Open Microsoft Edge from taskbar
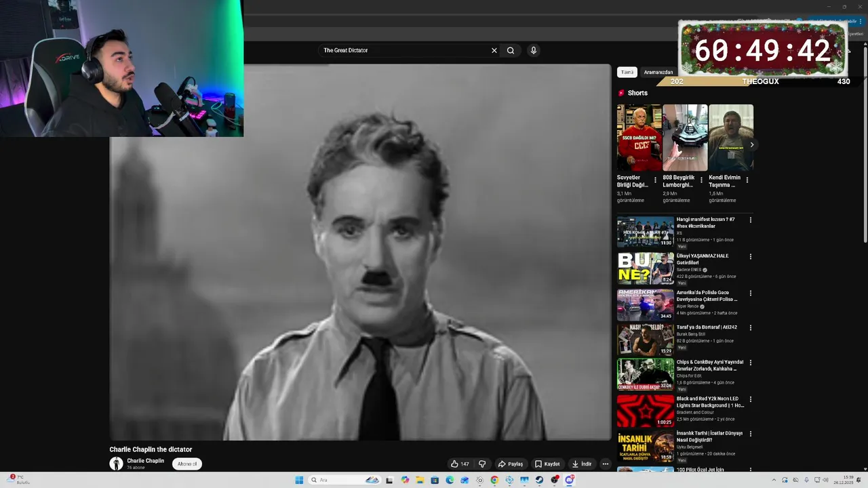The image size is (868, 488). pos(450,480)
